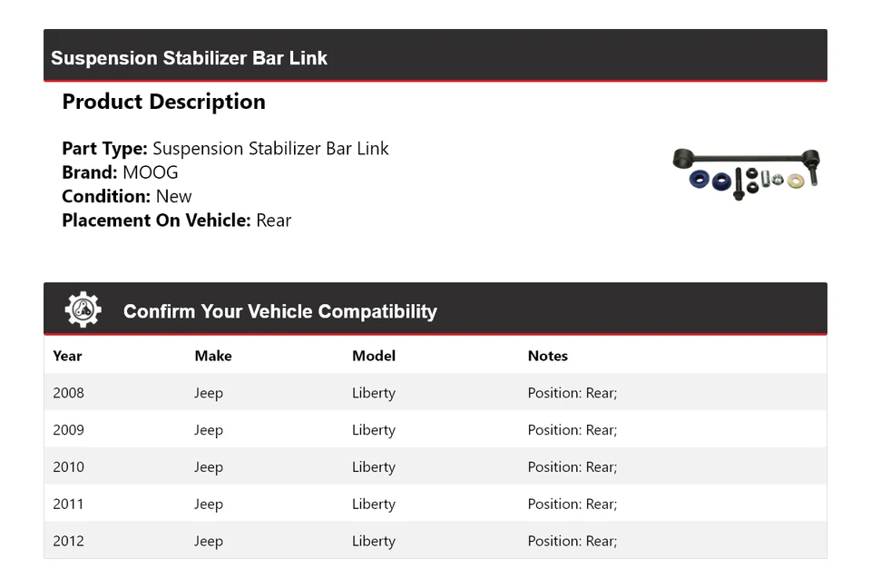Click the 2012 year row cell
This screenshot has width=871, height=588.
coord(68,542)
